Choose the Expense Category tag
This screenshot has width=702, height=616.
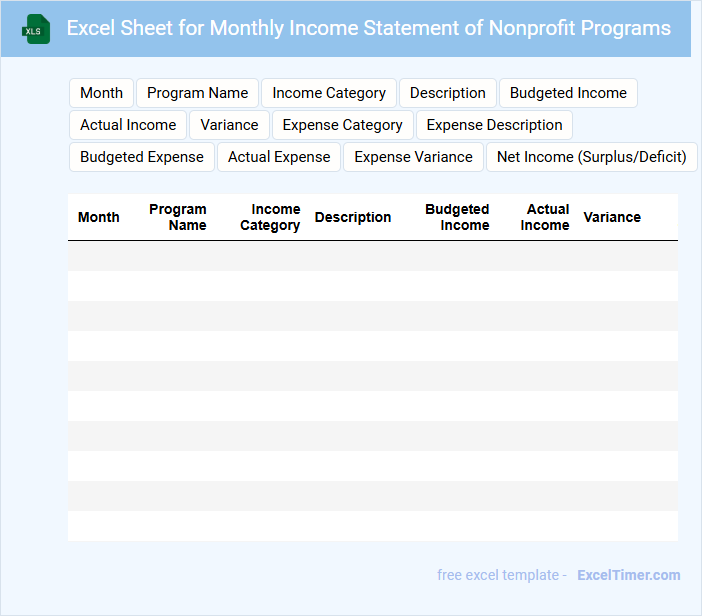pos(342,125)
